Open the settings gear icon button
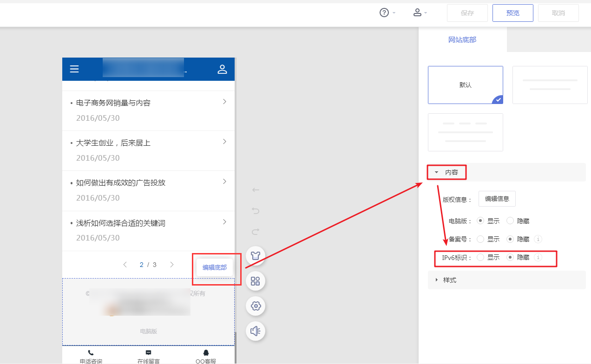The width and height of the screenshot is (591, 364). [x=255, y=306]
